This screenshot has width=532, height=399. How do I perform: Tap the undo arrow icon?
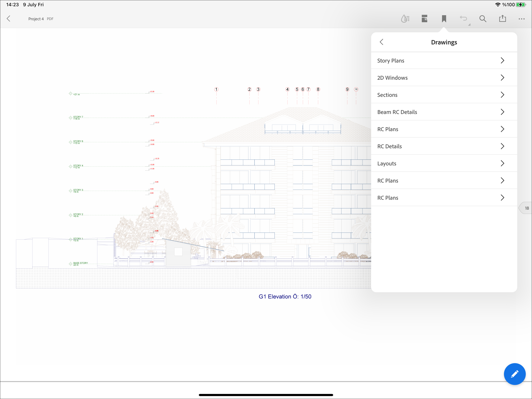pyautogui.click(x=463, y=19)
